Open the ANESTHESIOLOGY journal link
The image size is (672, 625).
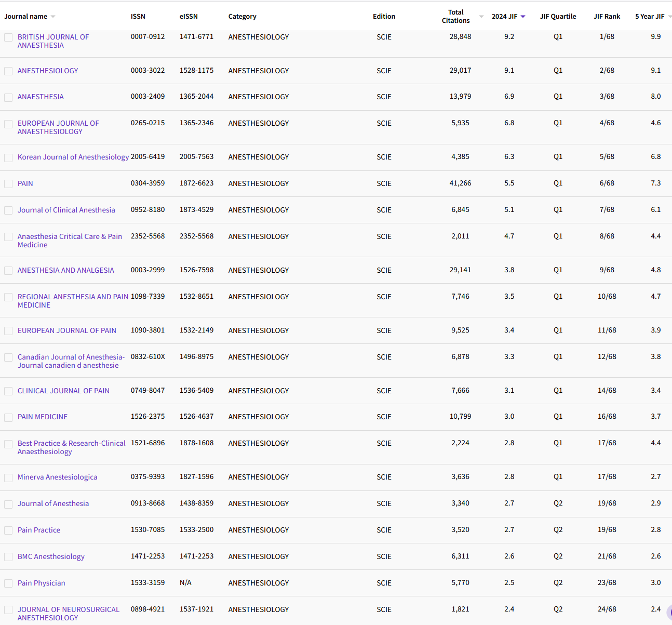[48, 71]
